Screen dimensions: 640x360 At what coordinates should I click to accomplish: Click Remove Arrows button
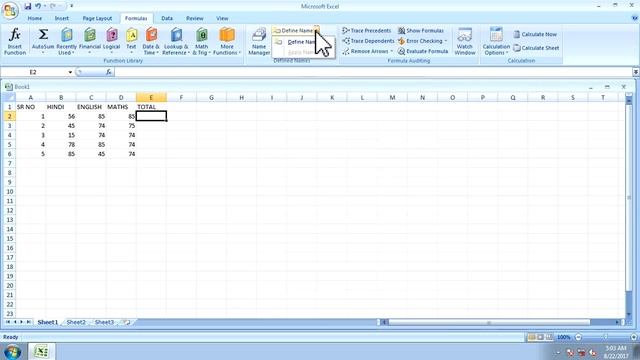point(365,51)
